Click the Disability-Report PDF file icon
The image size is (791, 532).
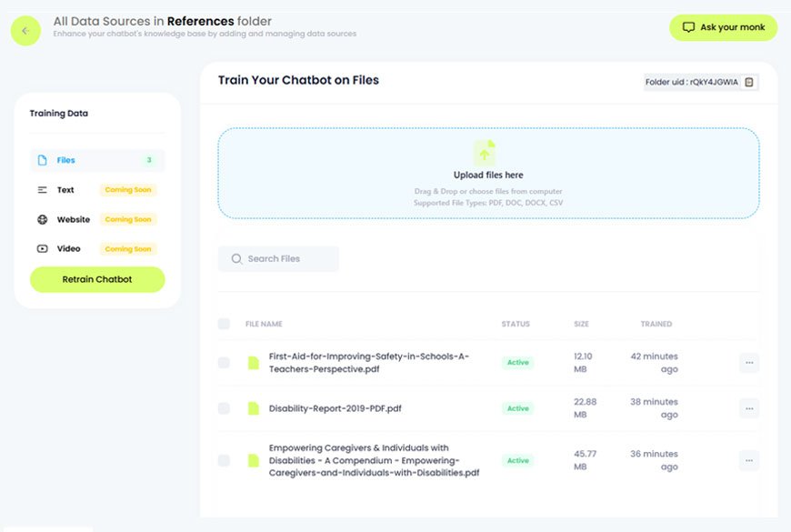[254, 408]
